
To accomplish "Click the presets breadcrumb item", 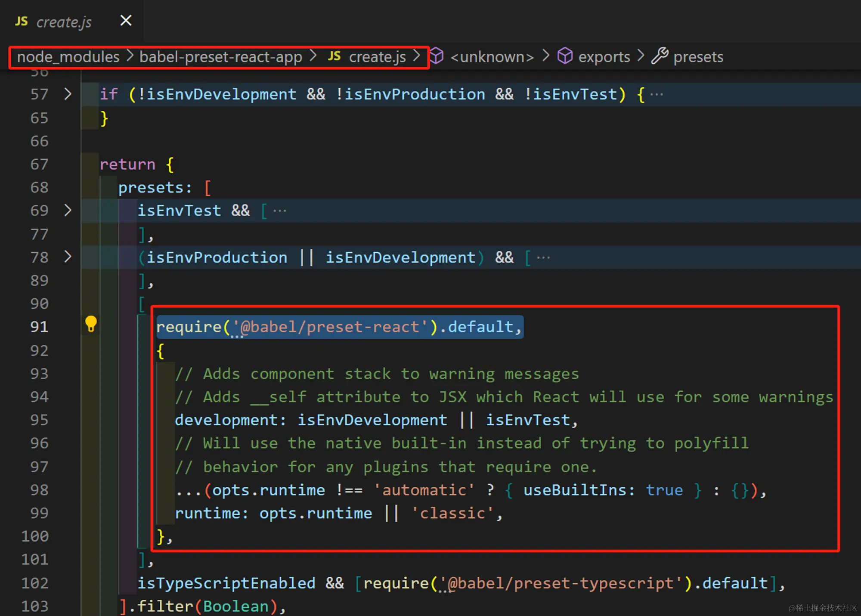I will coord(698,57).
